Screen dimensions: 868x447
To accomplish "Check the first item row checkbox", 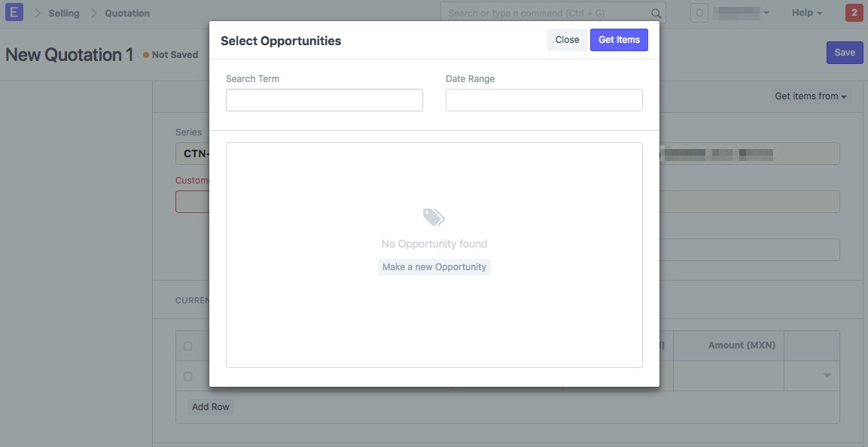I will (187, 376).
